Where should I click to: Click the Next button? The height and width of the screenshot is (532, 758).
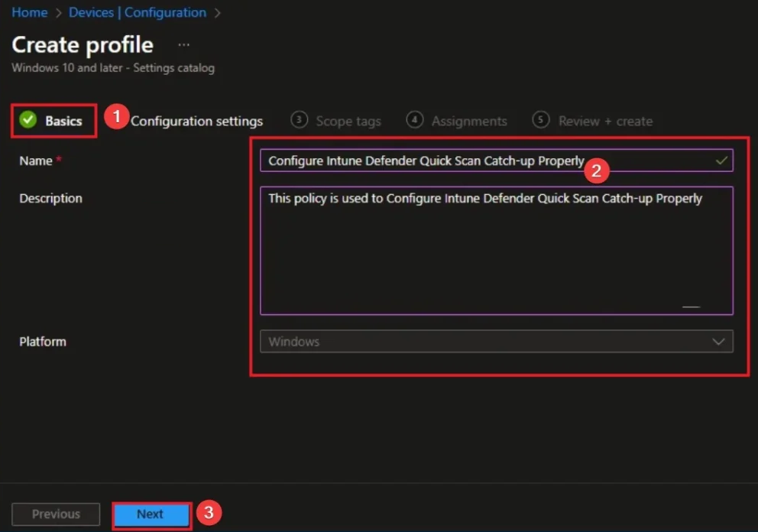point(151,514)
